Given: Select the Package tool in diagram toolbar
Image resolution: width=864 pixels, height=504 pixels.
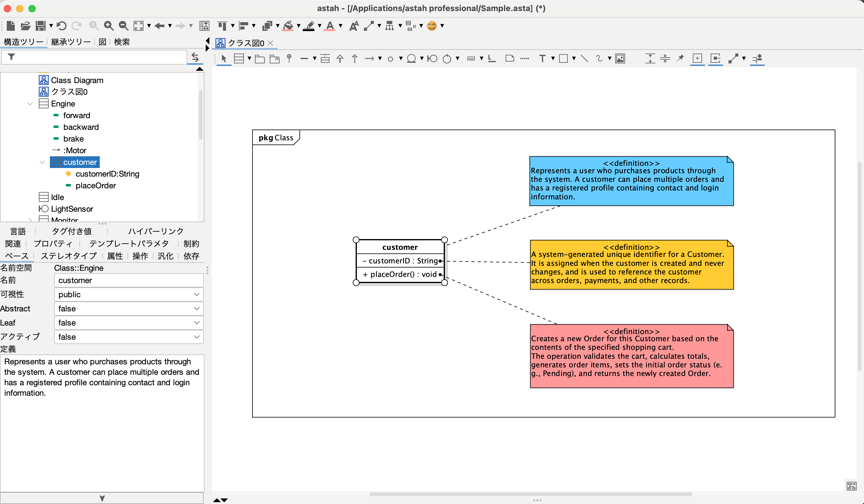Looking at the screenshot, I should [260, 58].
